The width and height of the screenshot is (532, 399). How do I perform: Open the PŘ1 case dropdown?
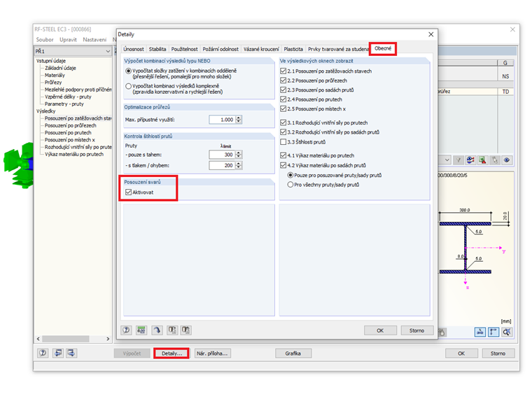[108, 51]
